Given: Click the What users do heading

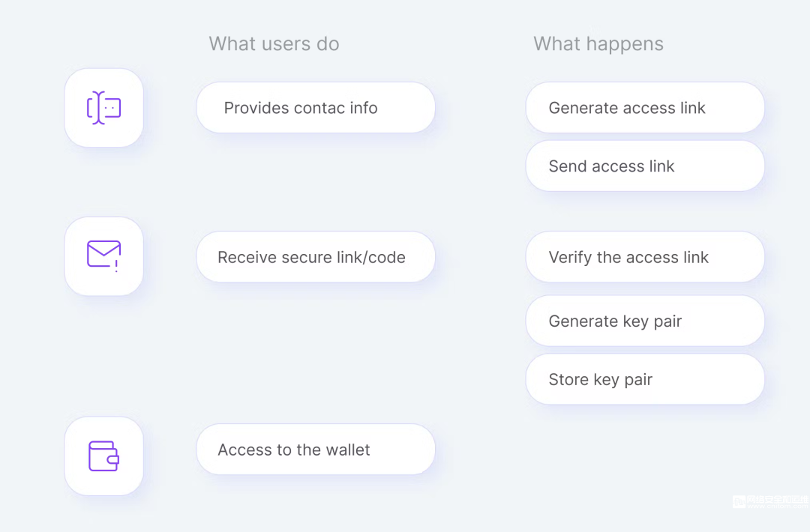Looking at the screenshot, I should (274, 44).
